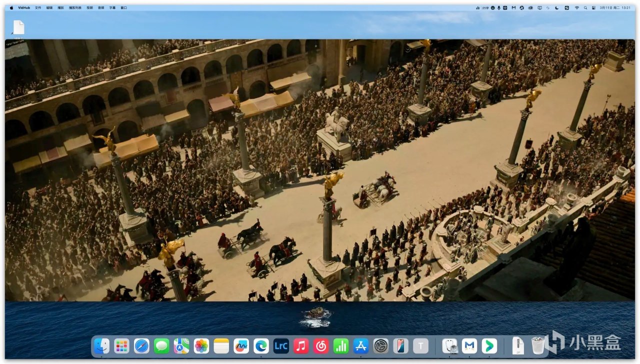This screenshot has height=364, width=640.
Task: Open Microsoft Edge from the Dock
Action: coord(261,346)
